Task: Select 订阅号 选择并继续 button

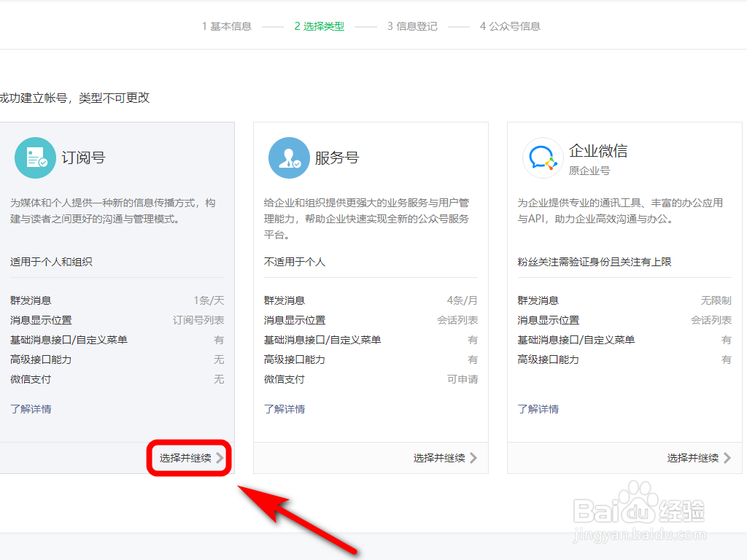Action: tap(190, 458)
